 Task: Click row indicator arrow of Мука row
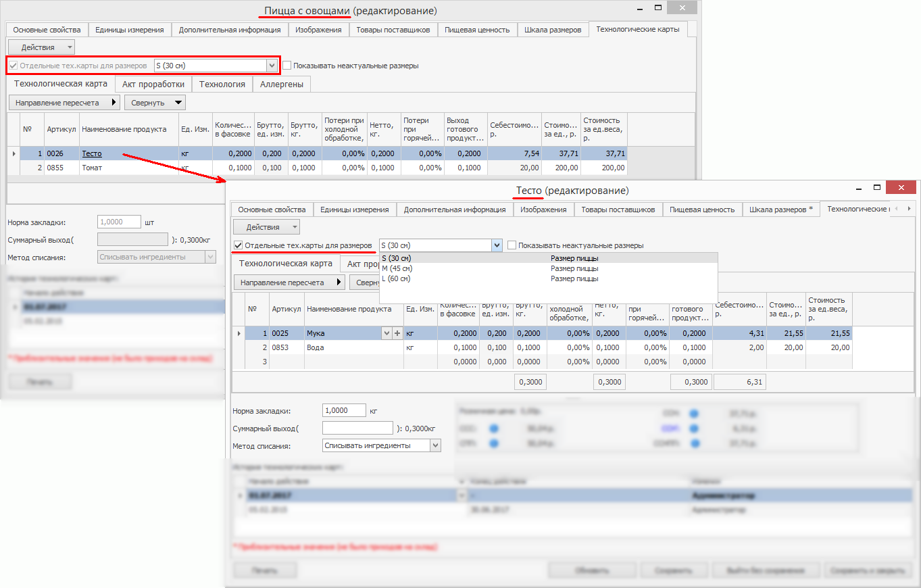tap(239, 333)
